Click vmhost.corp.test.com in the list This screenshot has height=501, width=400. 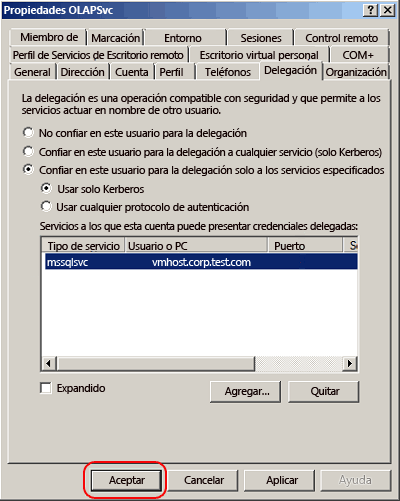(x=201, y=262)
